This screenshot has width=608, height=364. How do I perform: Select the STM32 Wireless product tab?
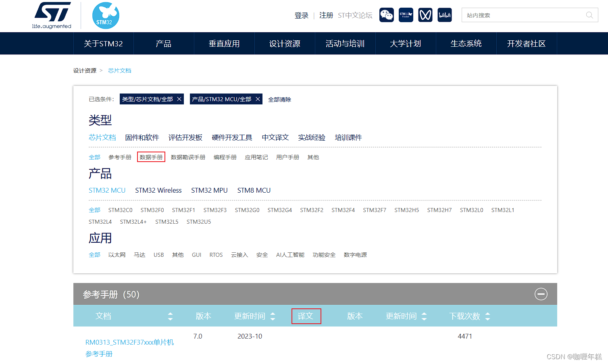tap(158, 190)
